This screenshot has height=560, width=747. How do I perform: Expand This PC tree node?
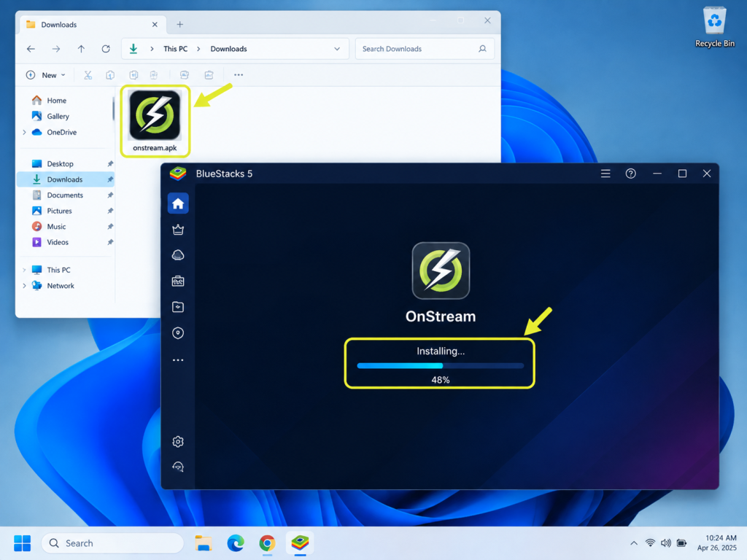click(24, 270)
